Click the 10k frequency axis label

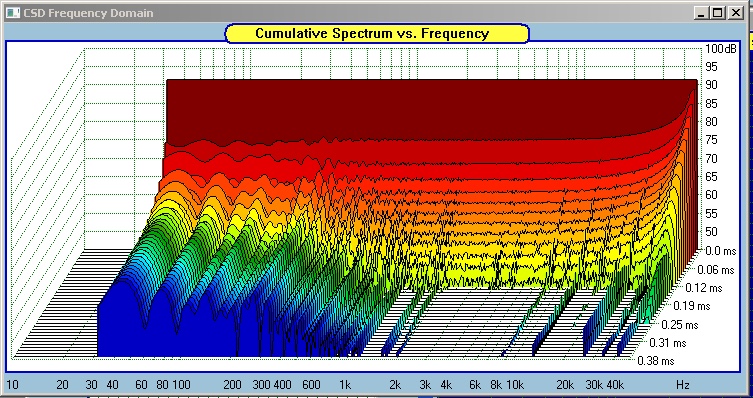click(515, 385)
